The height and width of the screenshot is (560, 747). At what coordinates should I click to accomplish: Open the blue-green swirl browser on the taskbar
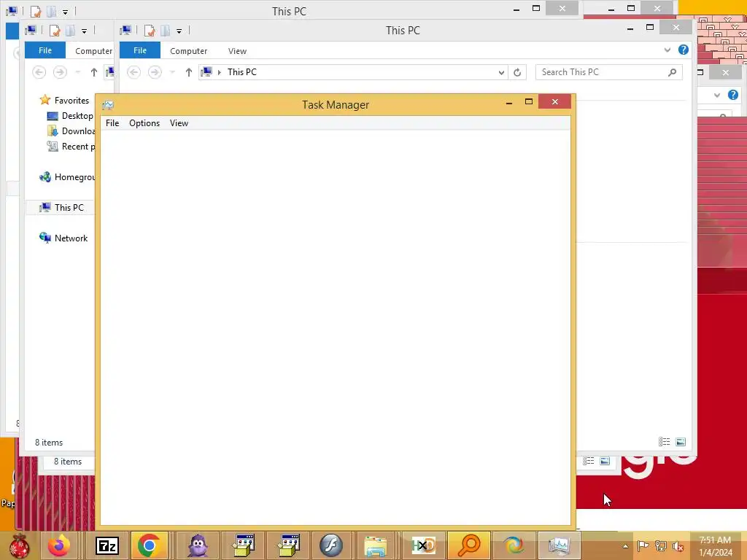(514, 545)
